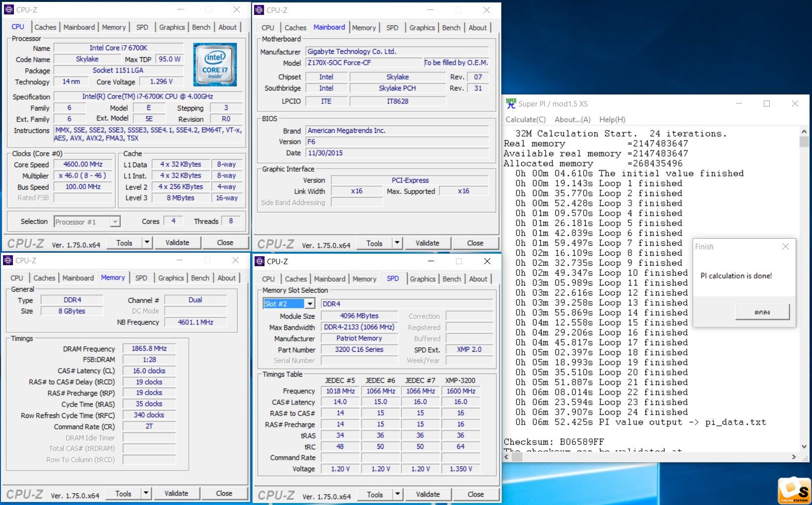Click the Super PI icon in the title bar
This screenshot has width=812, height=505.
pyautogui.click(x=511, y=103)
